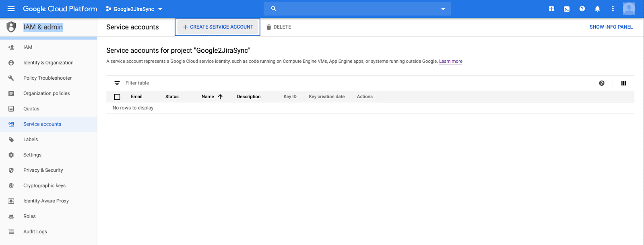Click Show Info Panel
The width and height of the screenshot is (644, 245).
[x=611, y=27]
